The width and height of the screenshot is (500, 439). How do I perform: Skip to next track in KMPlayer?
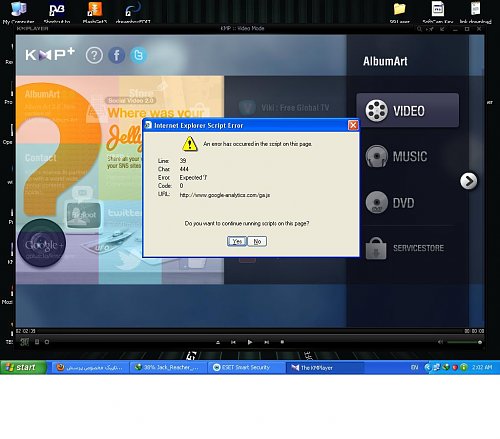click(x=266, y=342)
